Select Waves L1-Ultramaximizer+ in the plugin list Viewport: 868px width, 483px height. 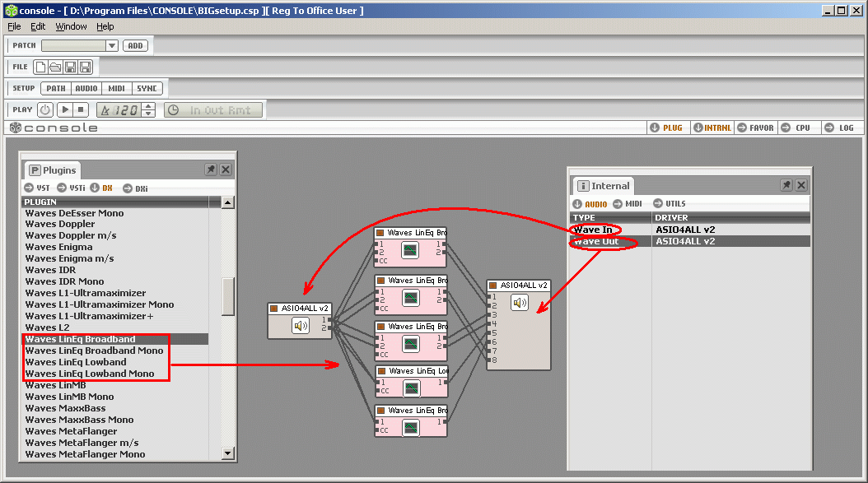(89, 316)
